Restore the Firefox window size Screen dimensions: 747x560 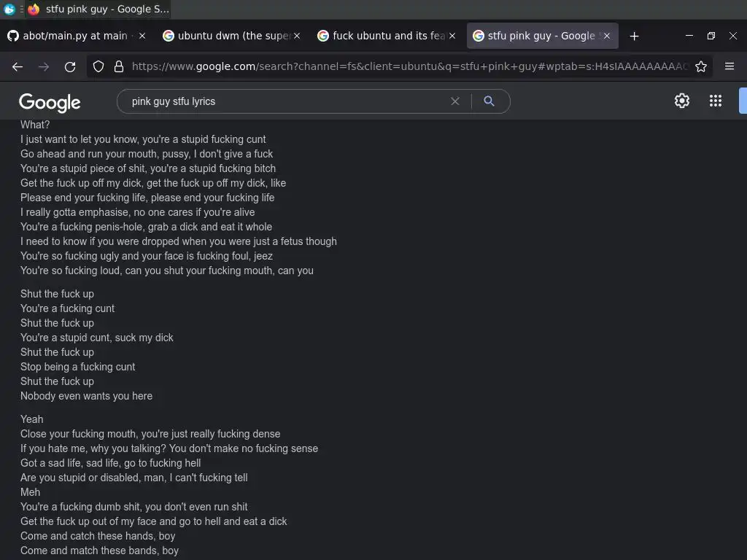pyautogui.click(x=711, y=36)
